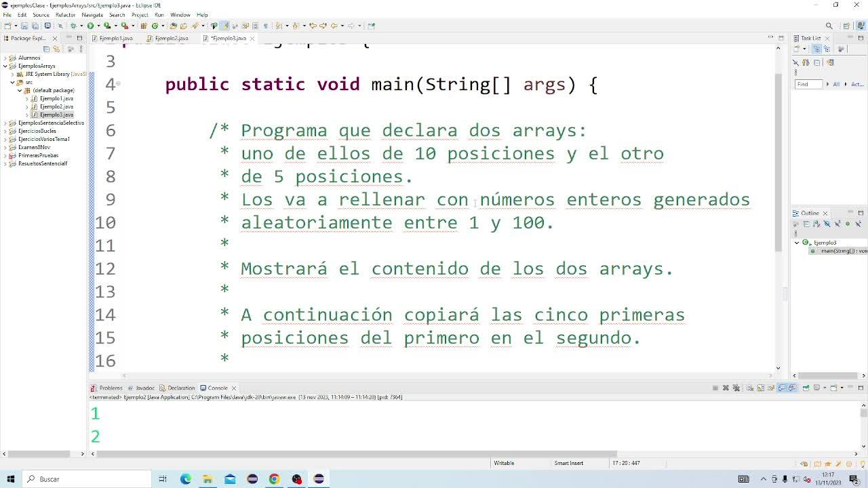868x488 pixels.
Task: Click Remove Launch icon in Console
Action: (726, 388)
